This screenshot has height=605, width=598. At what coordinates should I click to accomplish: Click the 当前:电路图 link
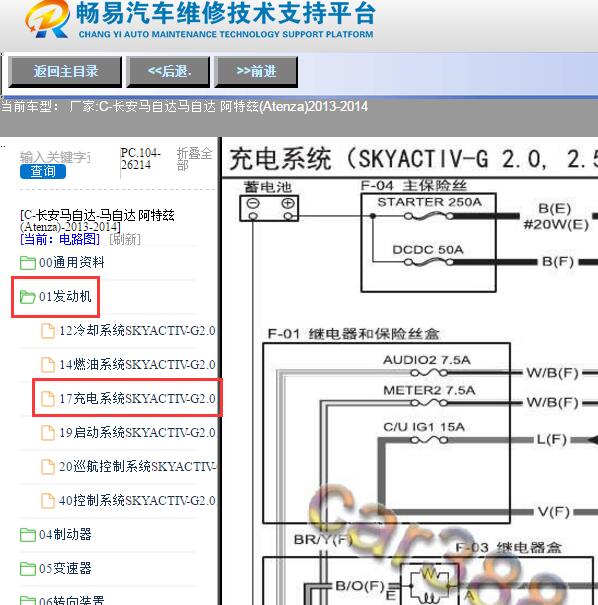[60, 239]
